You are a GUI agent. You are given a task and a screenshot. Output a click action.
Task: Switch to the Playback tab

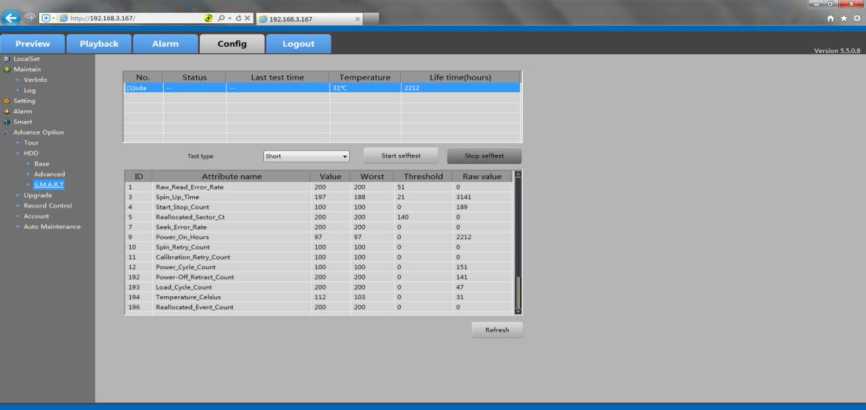pos(99,44)
